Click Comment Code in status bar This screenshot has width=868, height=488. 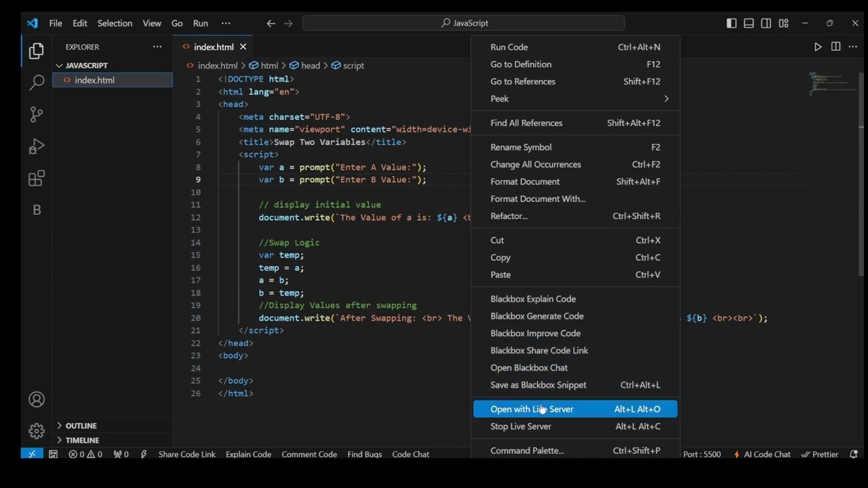click(x=309, y=454)
